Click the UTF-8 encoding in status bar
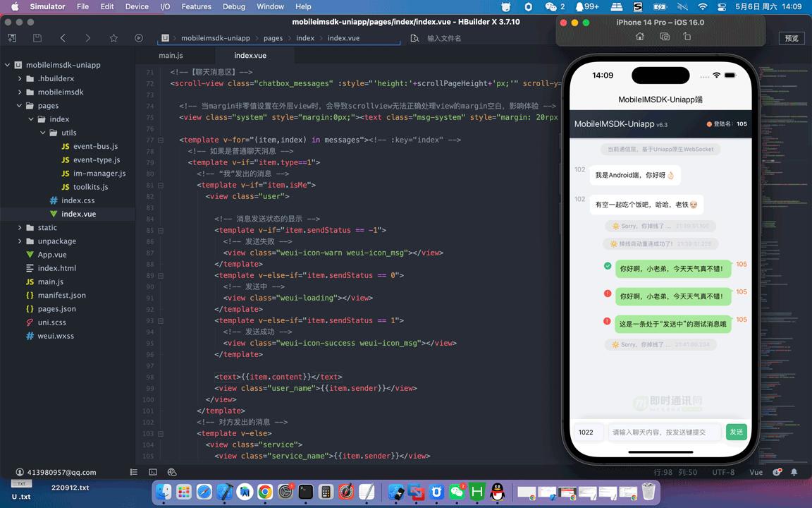This screenshot has width=812, height=508. pos(723,472)
